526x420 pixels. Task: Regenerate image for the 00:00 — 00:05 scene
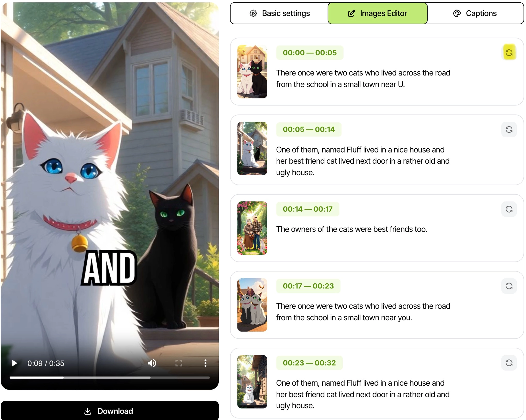pyautogui.click(x=509, y=53)
